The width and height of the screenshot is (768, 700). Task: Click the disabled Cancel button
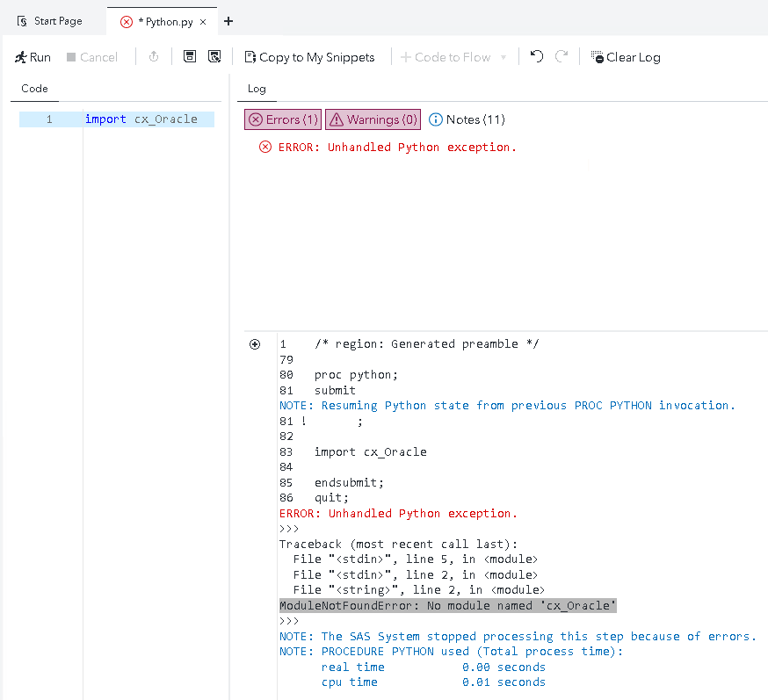click(x=92, y=57)
